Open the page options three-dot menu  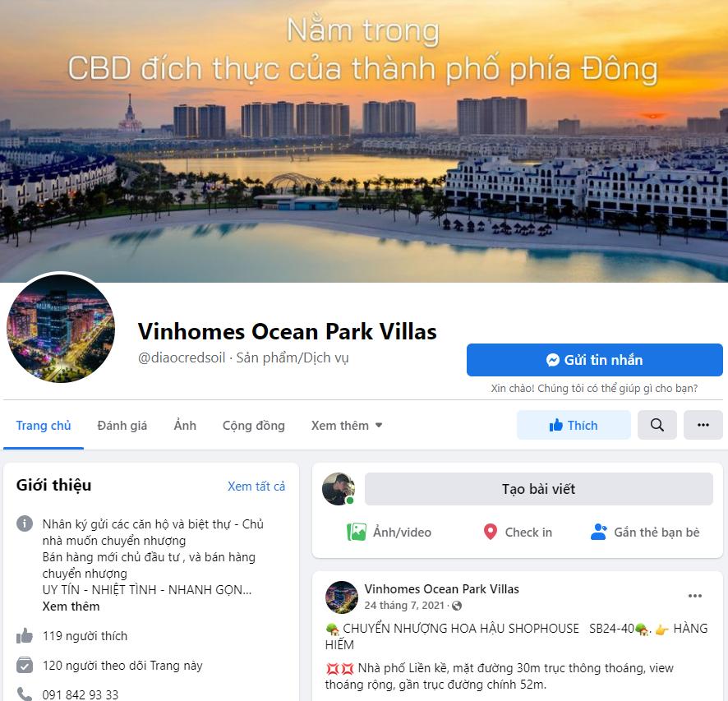703,425
